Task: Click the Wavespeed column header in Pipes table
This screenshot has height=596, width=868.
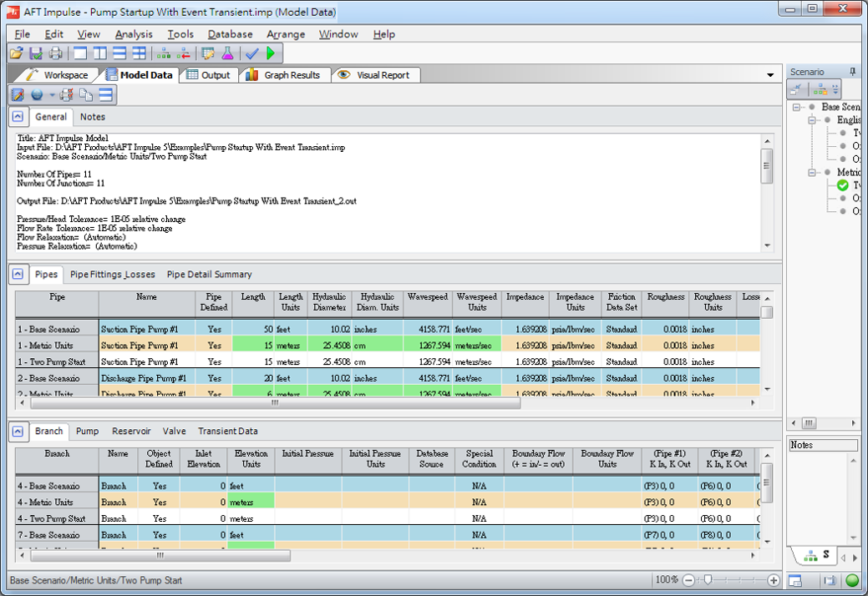Action: [x=428, y=302]
